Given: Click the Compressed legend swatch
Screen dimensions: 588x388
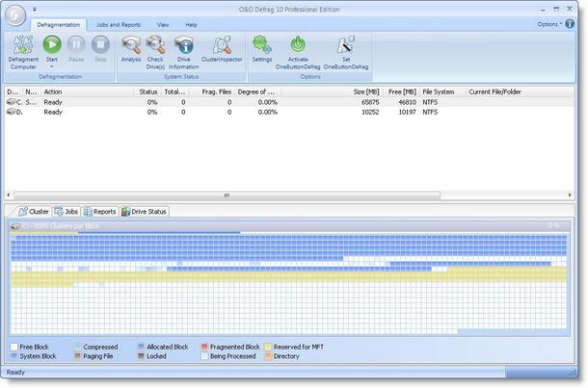Looking at the screenshot, I should click(x=78, y=347).
